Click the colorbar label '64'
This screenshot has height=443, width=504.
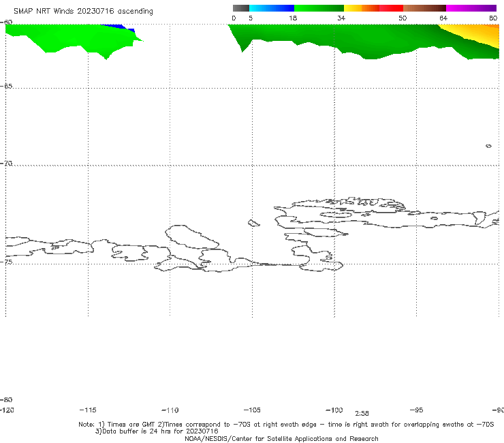click(x=443, y=18)
